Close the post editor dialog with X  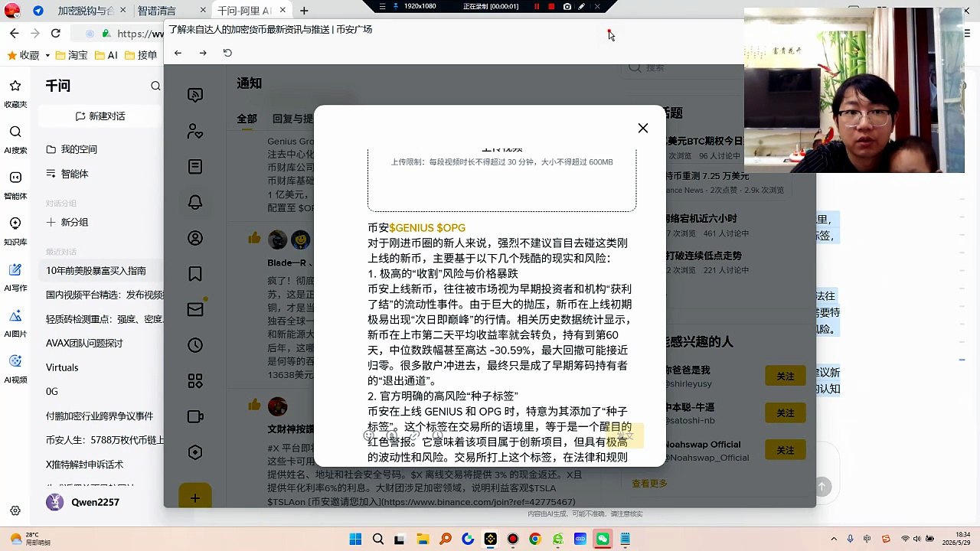(643, 128)
